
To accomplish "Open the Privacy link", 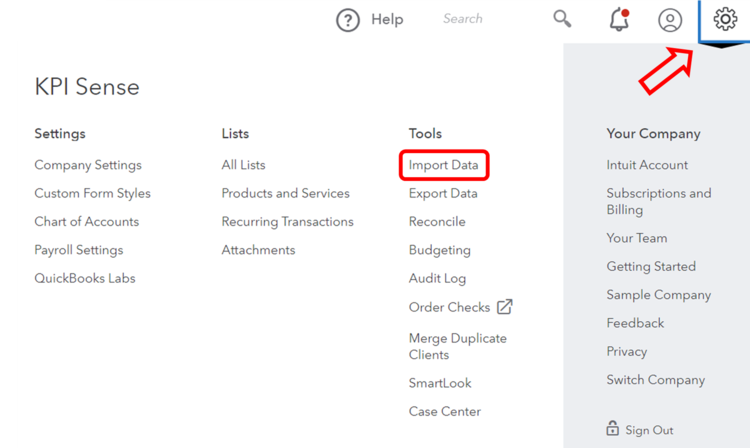I will 627,351.
